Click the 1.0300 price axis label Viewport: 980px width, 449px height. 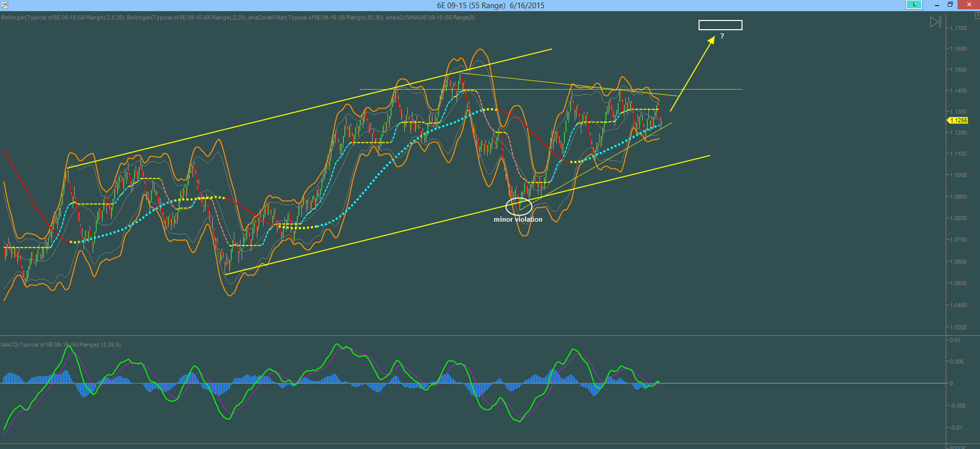click(958, 327)
